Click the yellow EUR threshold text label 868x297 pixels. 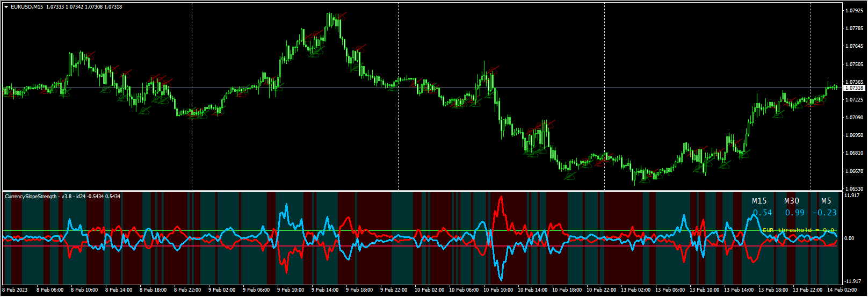point(798,230)
